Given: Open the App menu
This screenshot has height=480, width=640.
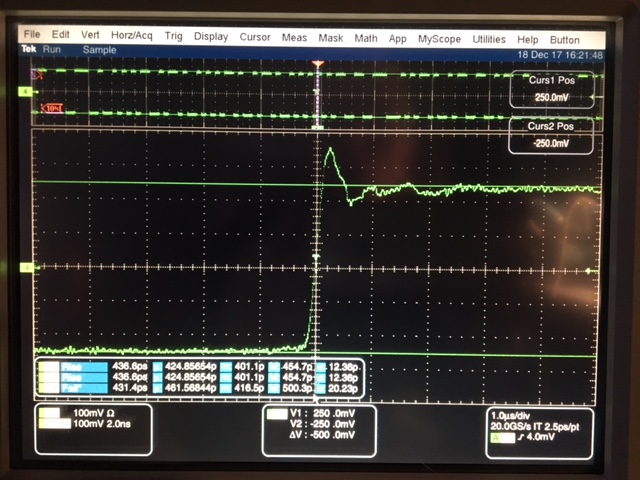Looking at the screenshot, I should [398, 39].
